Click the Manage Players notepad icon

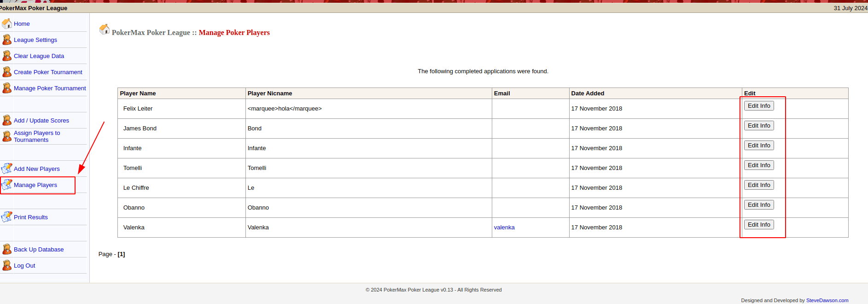click(x=7, y=185)
